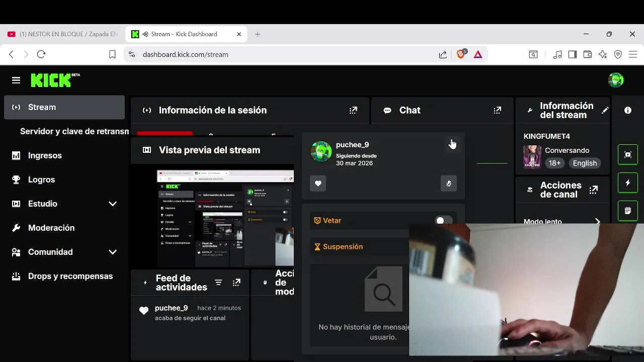The height and width of the screenshot is (362, 644).
Task: Close the Stream - Kick Dashboard tab
Action: (x=239, y=34)
